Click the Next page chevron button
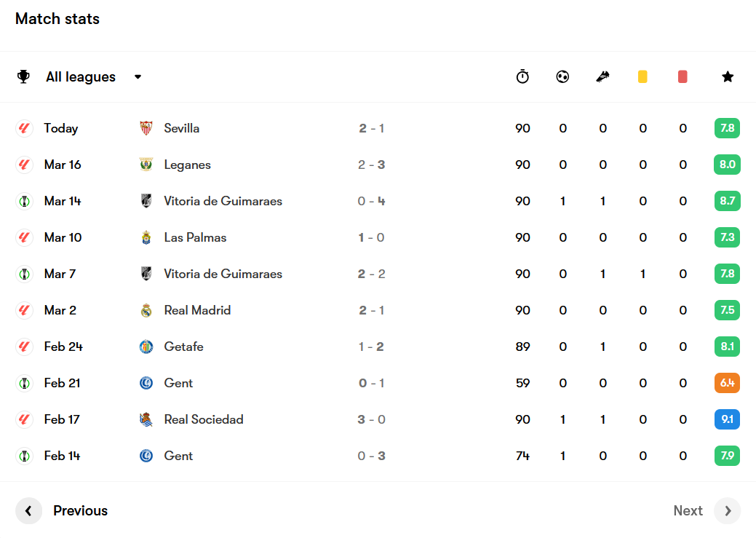This screenshot has width=756, height=538. (728, 510)
